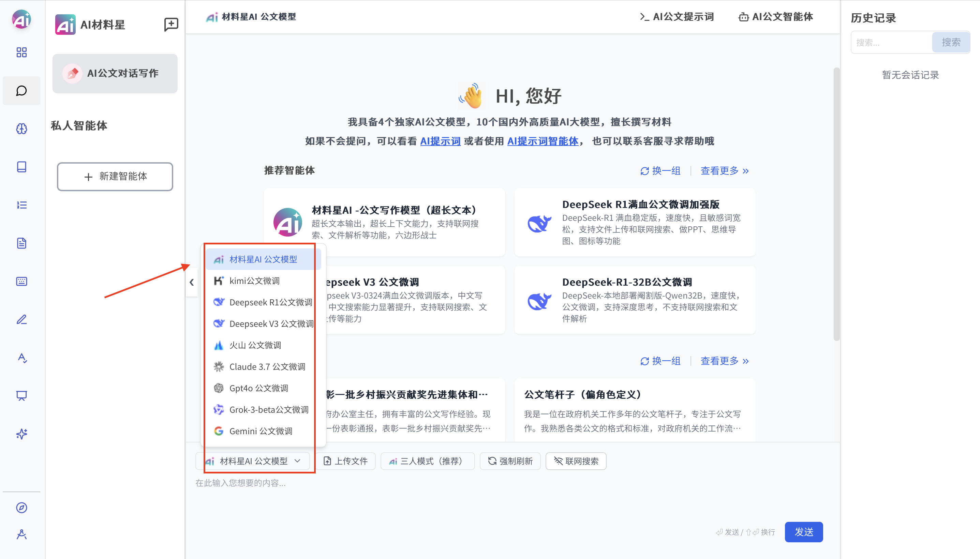Screen dimensions: 980x559
Task: Toggle the 联网搜索 web search option
Action: (576, 461)
